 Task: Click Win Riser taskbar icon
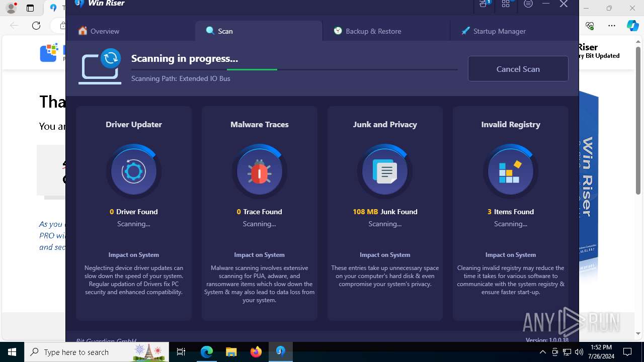[280, 352]
